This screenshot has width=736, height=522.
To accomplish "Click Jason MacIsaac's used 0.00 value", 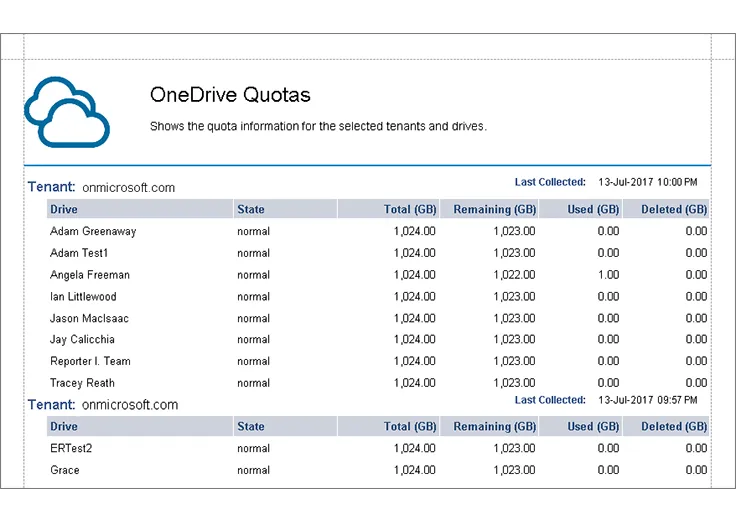I will (x=608, y=318).
